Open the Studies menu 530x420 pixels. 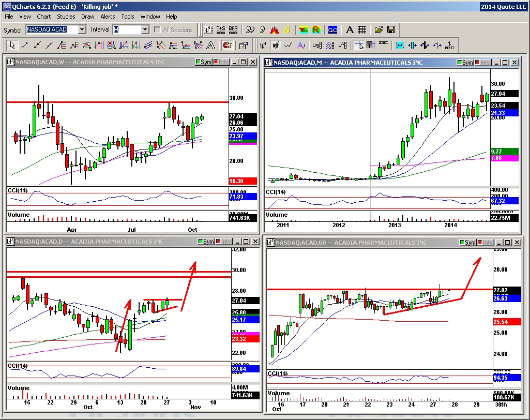66,17
